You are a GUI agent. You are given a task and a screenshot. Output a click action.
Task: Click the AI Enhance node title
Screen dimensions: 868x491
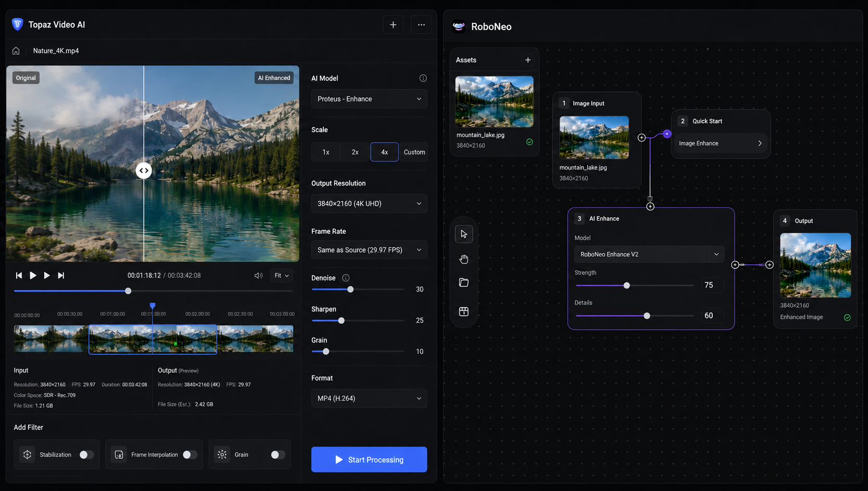pyautogui.click(x=604, y=219)
